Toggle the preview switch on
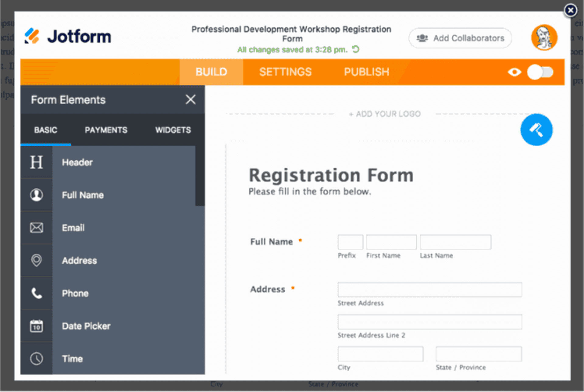The width and height of the screenshot is (584, 392). point(541,72)
